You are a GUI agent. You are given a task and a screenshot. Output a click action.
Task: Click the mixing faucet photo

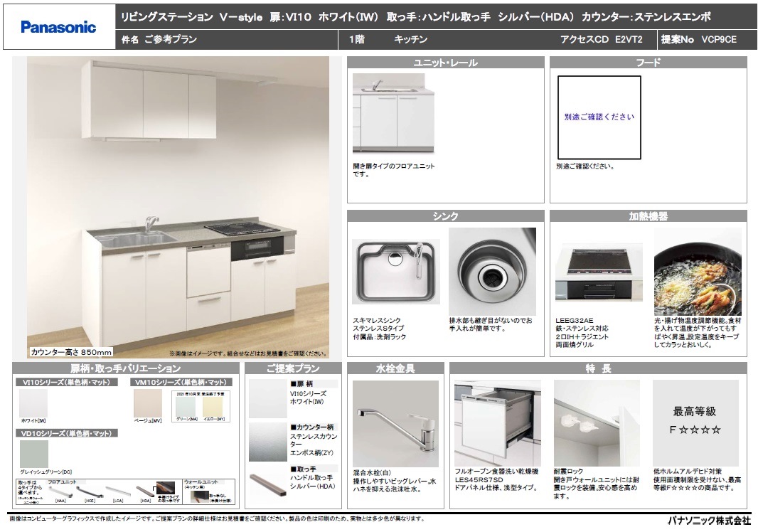pyautogui.click(x=395, y=424)
